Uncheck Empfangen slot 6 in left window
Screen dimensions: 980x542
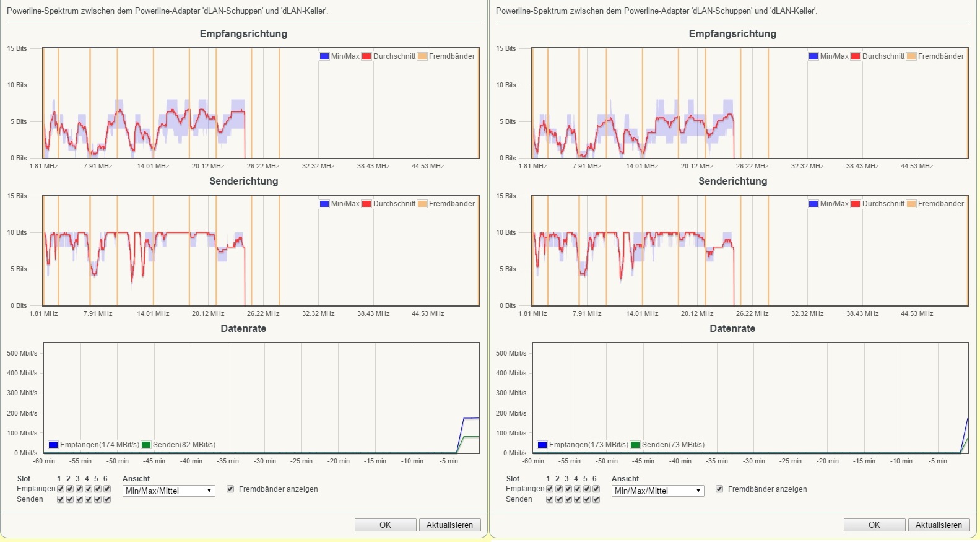tap(107, 489)
